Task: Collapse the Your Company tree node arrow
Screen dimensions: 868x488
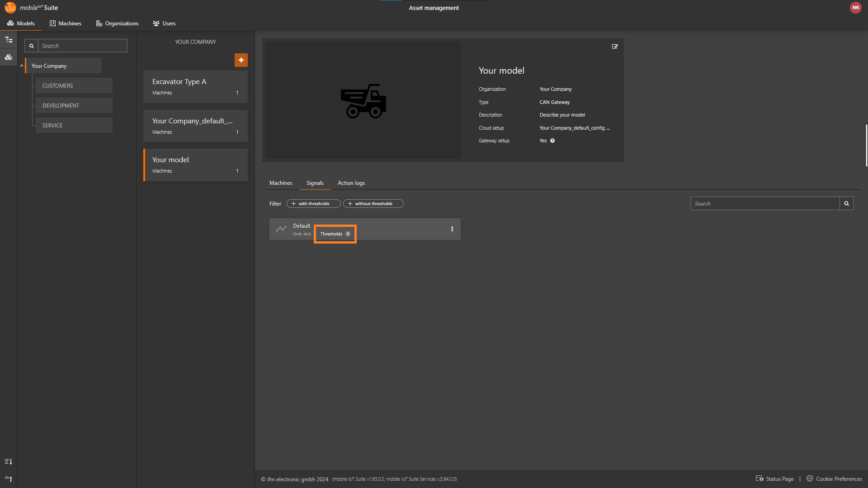Action: (21, 66)
